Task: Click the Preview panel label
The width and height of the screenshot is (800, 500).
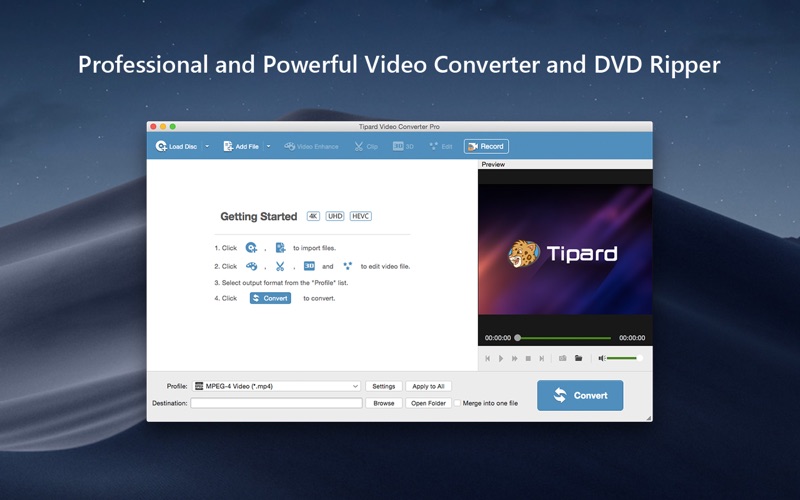Action: coord(493,164)
